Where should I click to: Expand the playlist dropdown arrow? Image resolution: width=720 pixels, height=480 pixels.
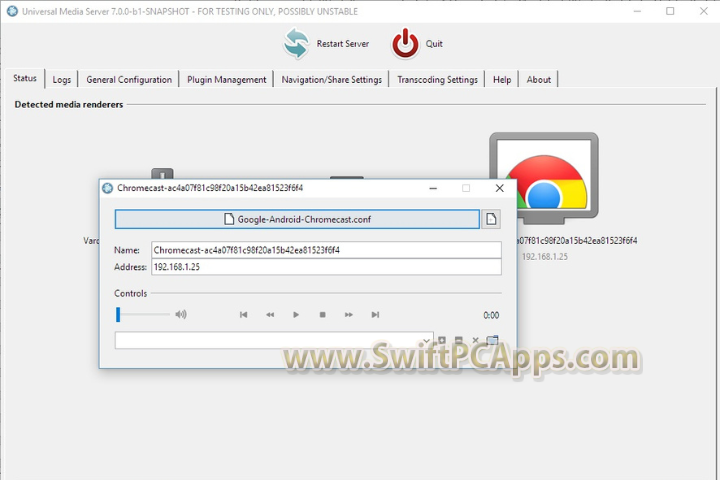tap(426, 341)
